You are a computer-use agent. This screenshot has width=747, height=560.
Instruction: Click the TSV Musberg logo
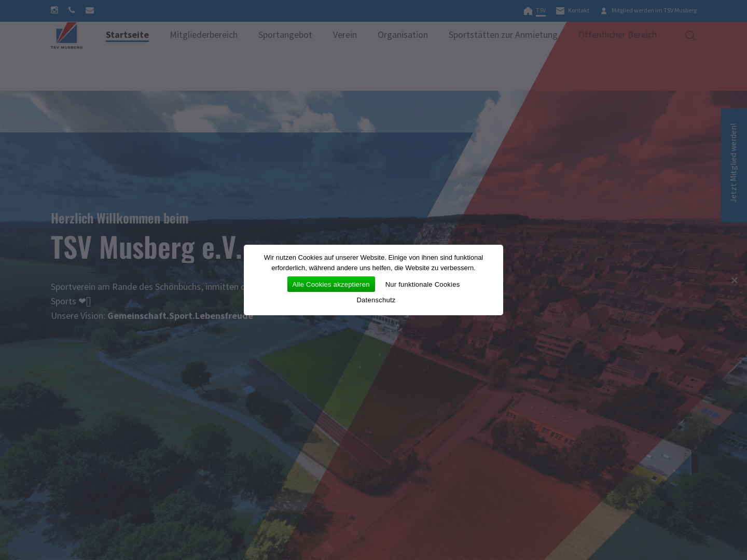tap(66, 35)
